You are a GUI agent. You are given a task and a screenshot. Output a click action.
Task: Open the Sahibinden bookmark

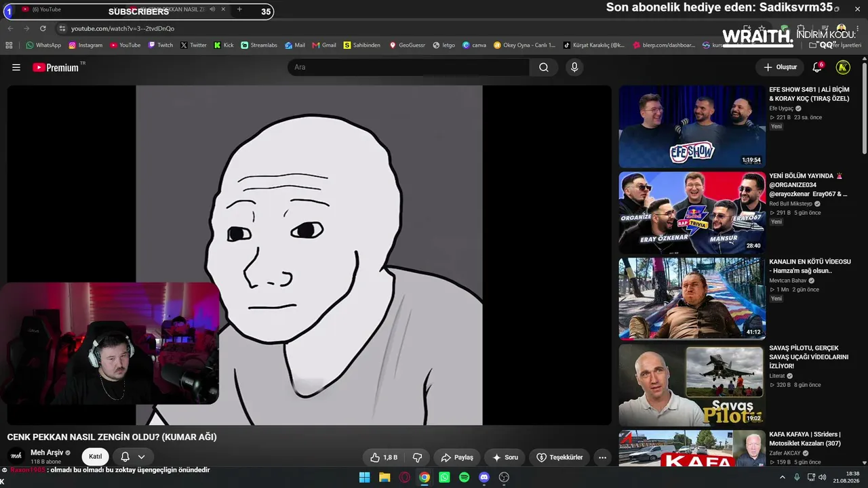[x=362, y=45]
